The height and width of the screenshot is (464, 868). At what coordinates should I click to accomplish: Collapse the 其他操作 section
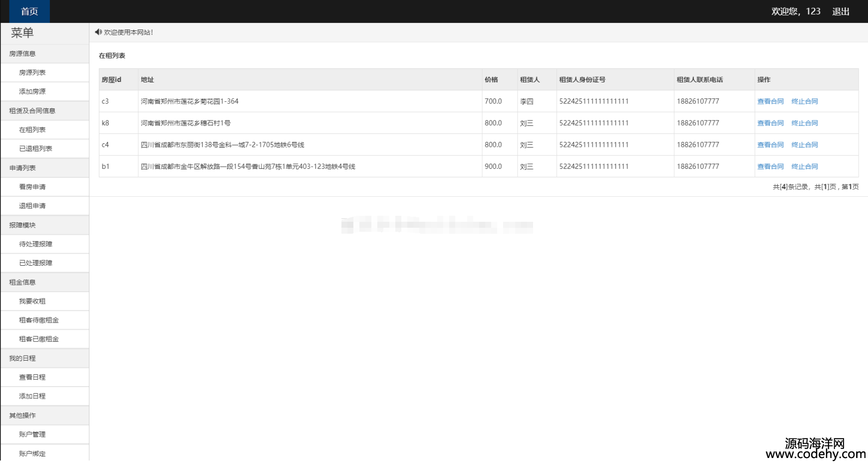pyautogui.click(x=45, y=416)
